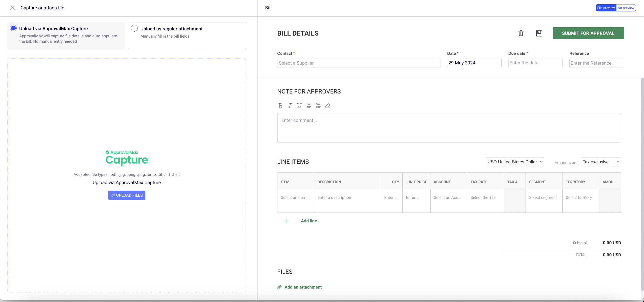
Task: Click the save bill floppy disk icon
Action: point(539,33)
